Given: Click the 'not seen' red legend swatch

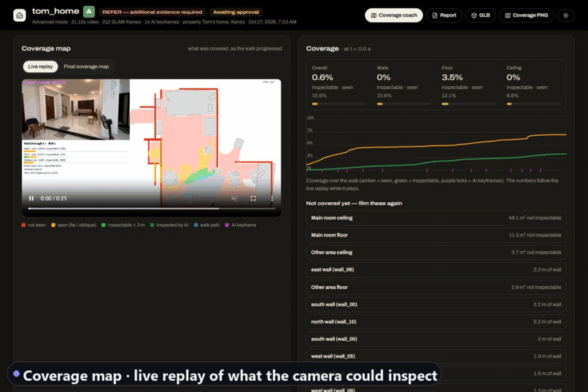Looking at the screenshot, I should point(23,225).
